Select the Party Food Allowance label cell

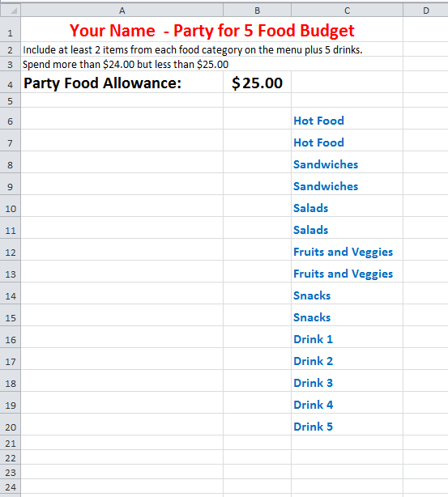click(x=122, y=82)
